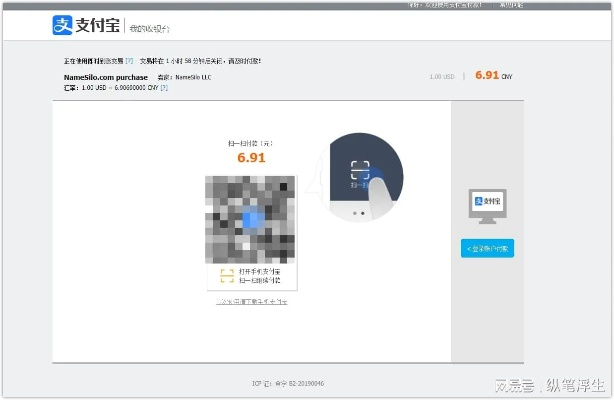Click the scan icon in the phone illustration

coord(361,172)
